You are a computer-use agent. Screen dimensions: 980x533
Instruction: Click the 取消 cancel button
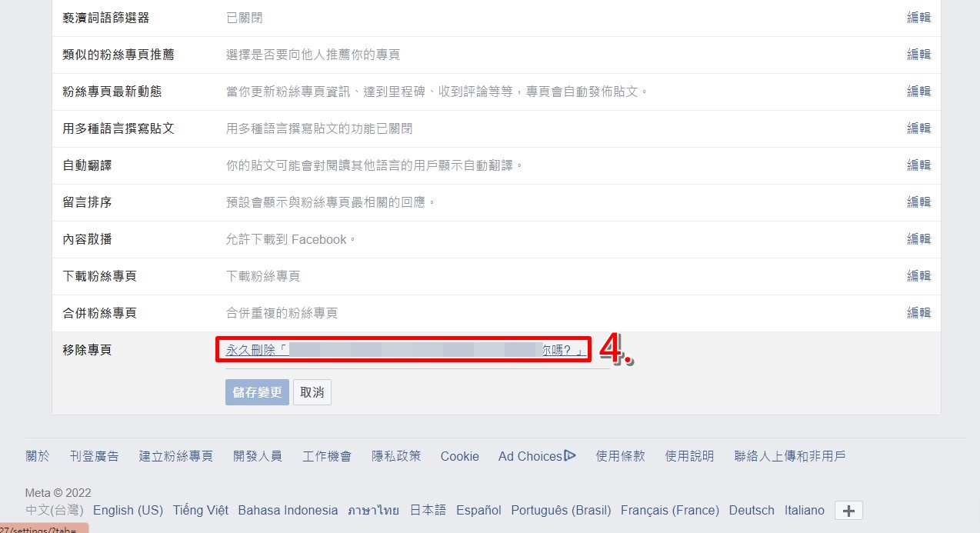tap(312, 392)
